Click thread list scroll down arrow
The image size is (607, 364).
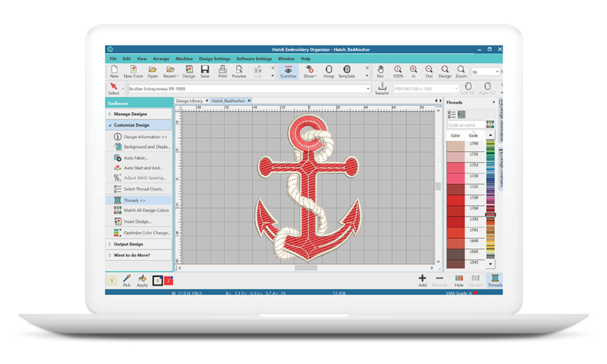click(490, 264)
